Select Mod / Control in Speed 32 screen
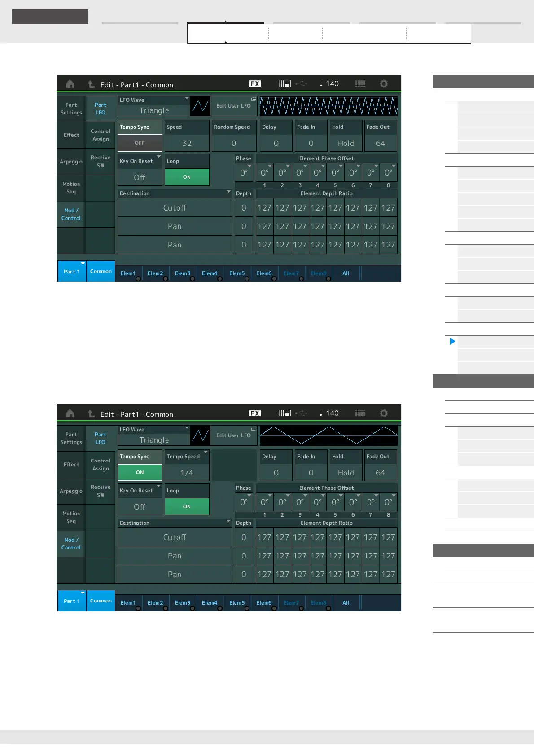Image resolution: width=534 pixels, height=756 pixels. [x=71, y=214]
